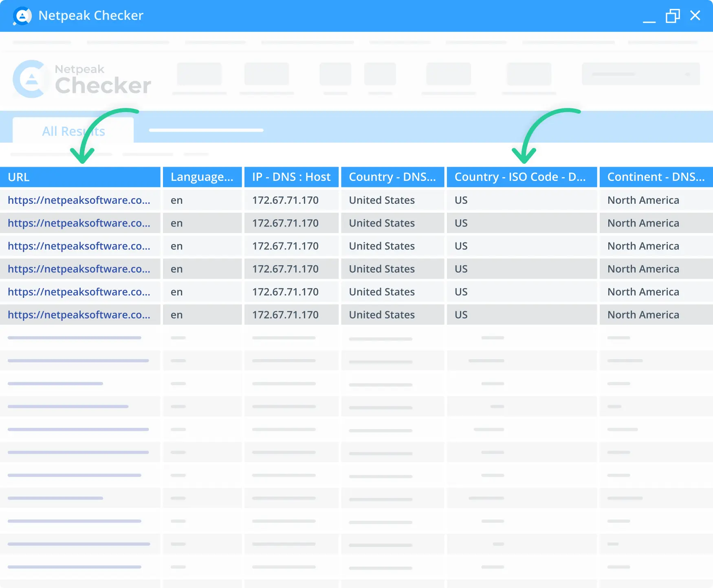Select the first row's North America cell
Image resolution: width=713 pixels, height=588 pixels.
(x=656, y=200)
